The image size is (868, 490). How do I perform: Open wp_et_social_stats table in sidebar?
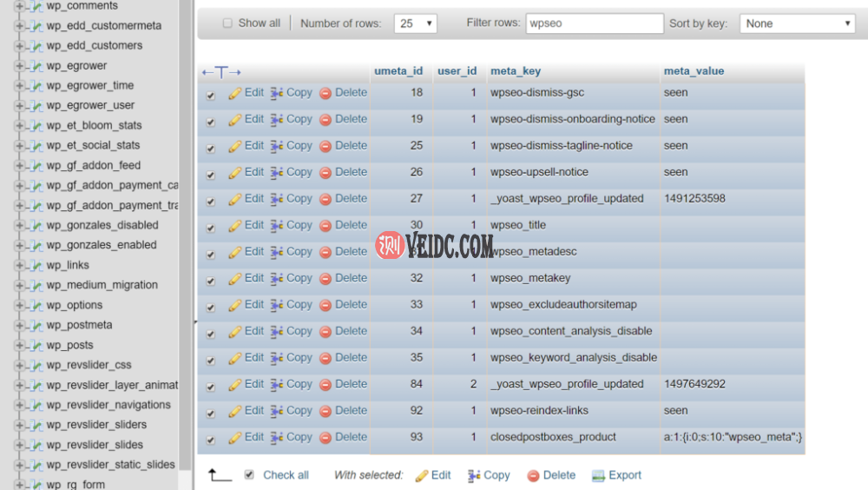point(93,145)
